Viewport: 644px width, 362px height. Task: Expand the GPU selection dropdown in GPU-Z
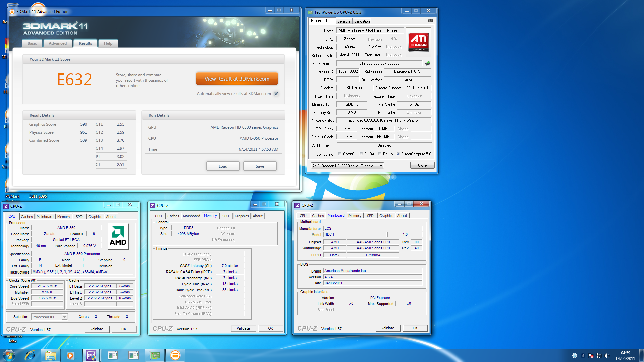point(381,166)
